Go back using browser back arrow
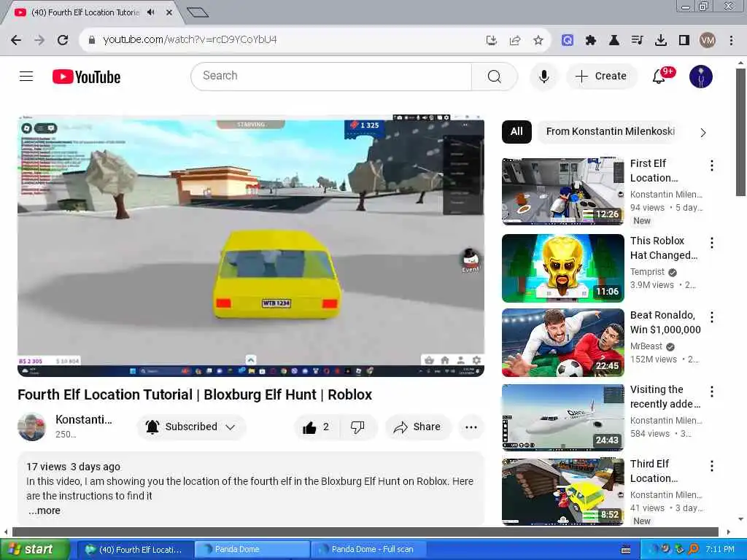This screenshot has height=560, width=747. (x=16, y=40)
